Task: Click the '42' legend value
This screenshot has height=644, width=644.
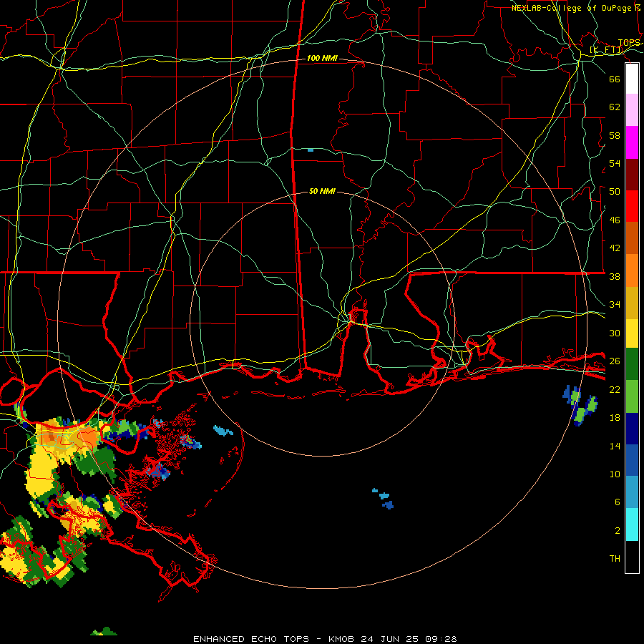Action: [x=615, y=248]
